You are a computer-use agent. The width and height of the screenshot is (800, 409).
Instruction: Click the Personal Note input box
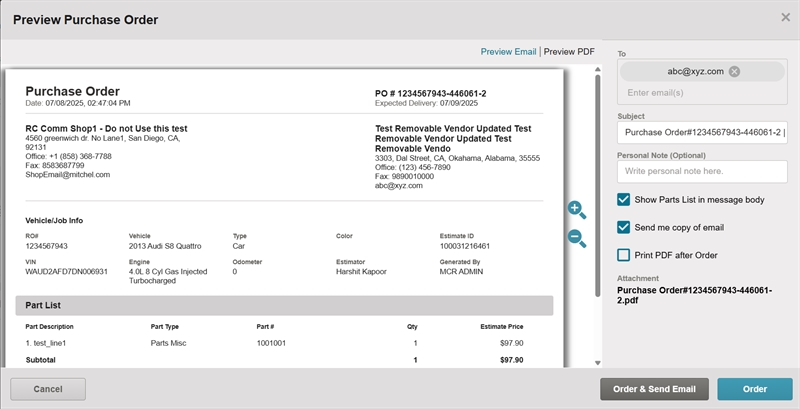click(702, 171)
